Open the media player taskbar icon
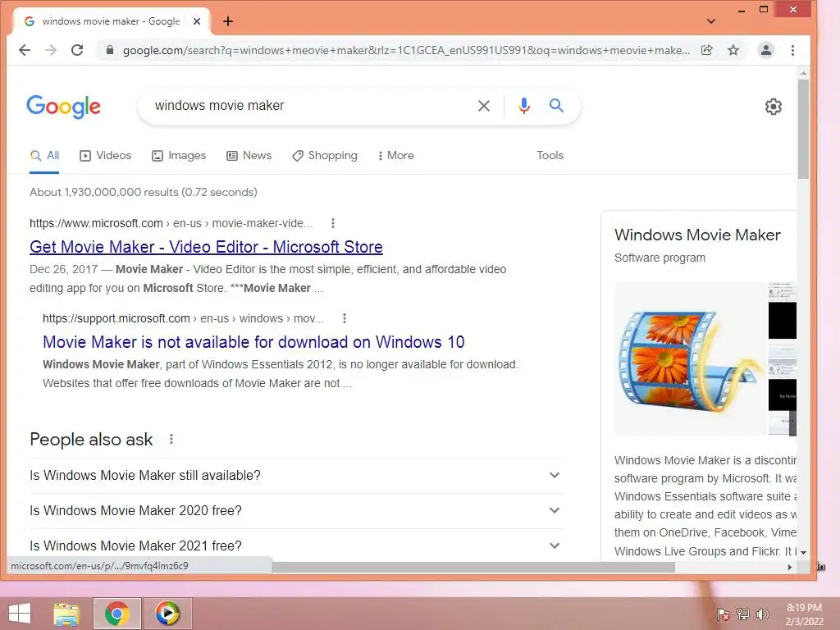Viewport: 840px width, 630px height. click(167, 614)
